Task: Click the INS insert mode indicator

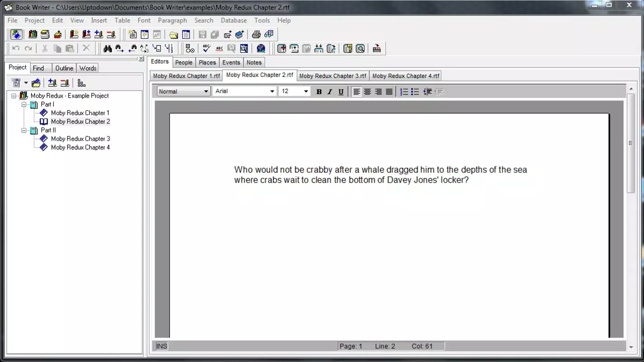Action: [x=161, y=346]
